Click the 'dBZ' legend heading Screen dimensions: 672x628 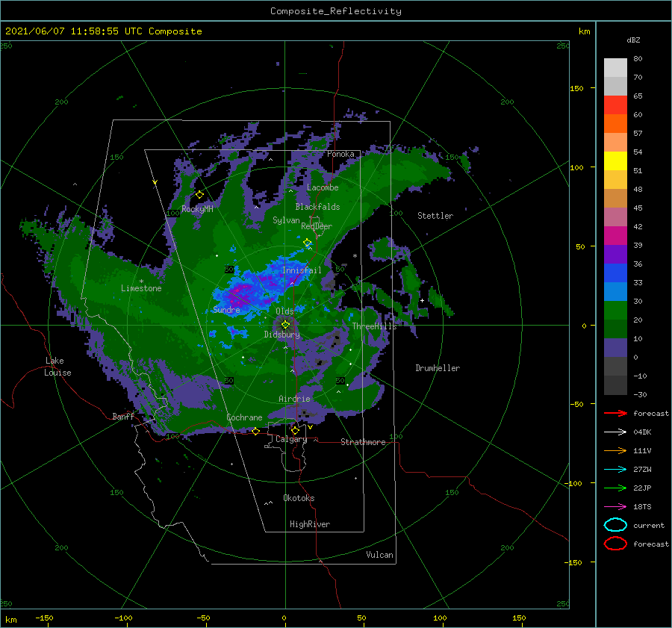[x=633, y=40]
